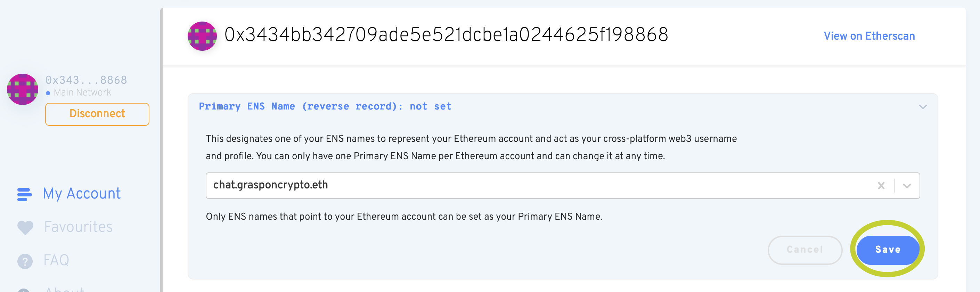Viewport: 980px width, 292px height.
Task: Clear the selected ENS name with X
Action: tap(881, 185)
